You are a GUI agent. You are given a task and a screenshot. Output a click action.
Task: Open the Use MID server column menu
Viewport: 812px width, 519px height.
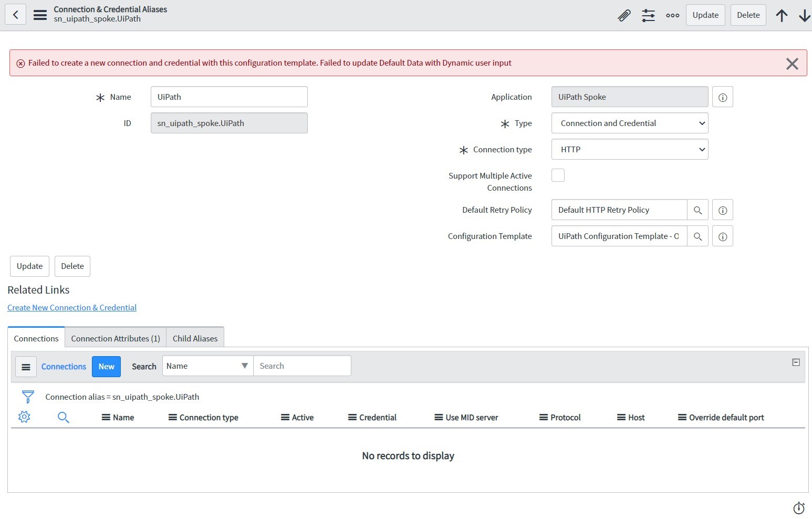439,418
